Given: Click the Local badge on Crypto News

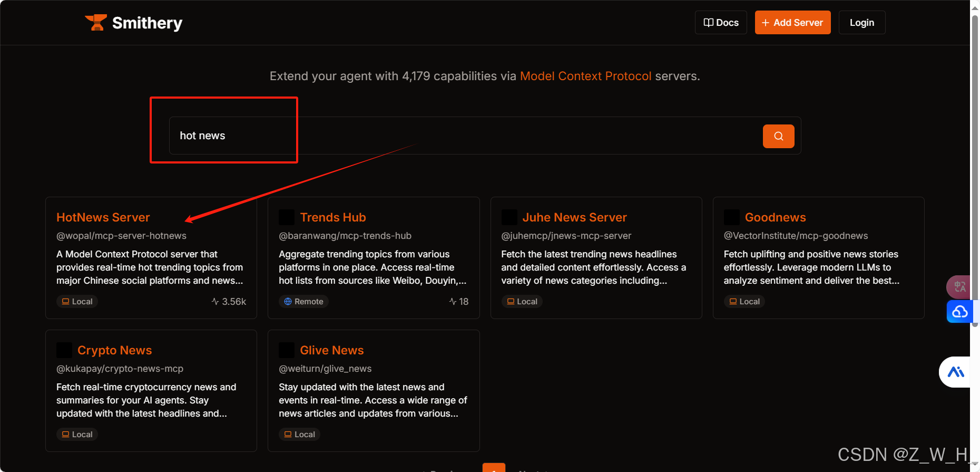Looking at the screenshot, I should pyautogui.click(x=77, y=435).
